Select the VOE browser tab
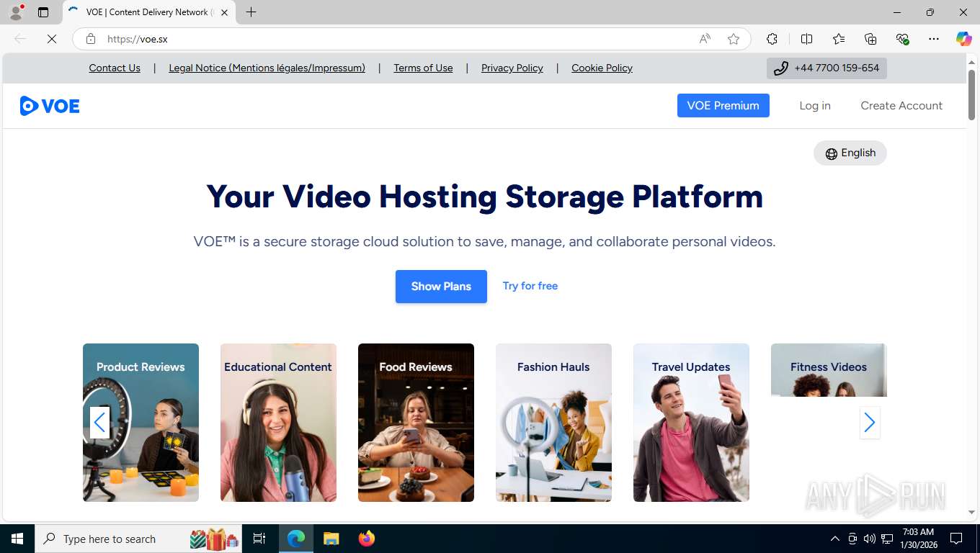The height and width of the screenshot is (553, 980). click(x=149, y=12)
